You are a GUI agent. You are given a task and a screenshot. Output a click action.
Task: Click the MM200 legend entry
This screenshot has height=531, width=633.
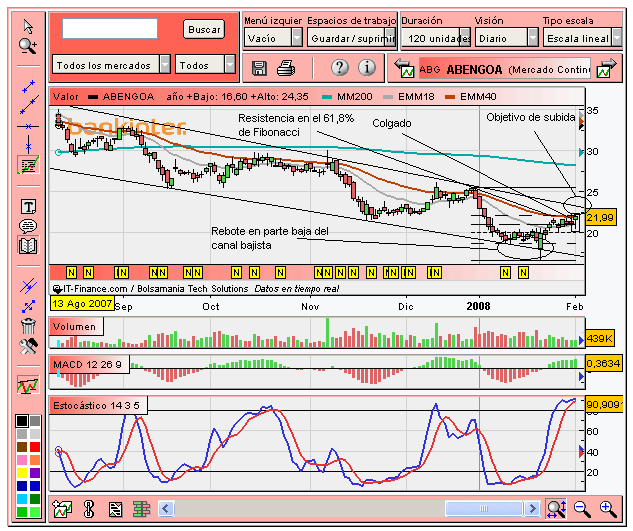click(348, 97)
